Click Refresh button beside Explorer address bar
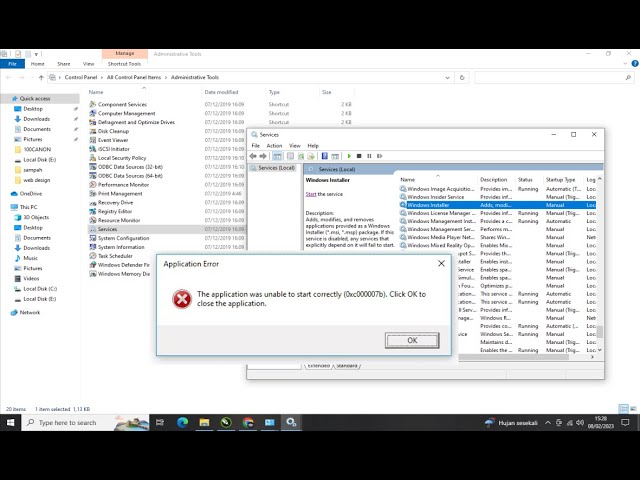The width and height of the screenshot is (640, 480). [462, 78]
